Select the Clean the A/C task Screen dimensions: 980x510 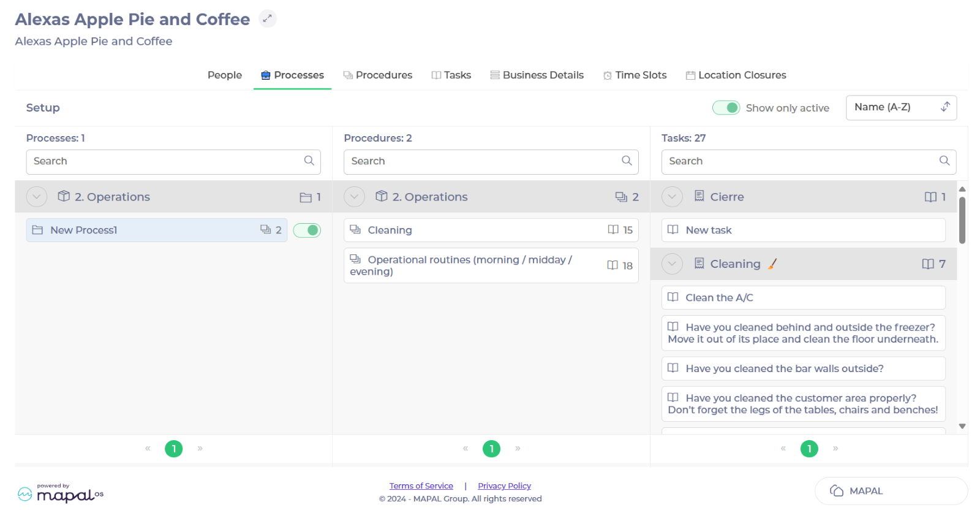coord(804,297)
